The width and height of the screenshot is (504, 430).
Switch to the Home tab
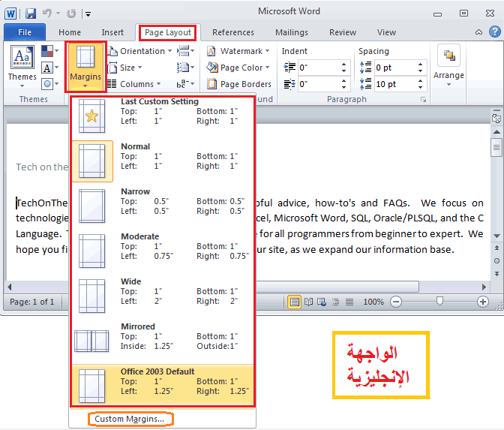pos(70,32)
